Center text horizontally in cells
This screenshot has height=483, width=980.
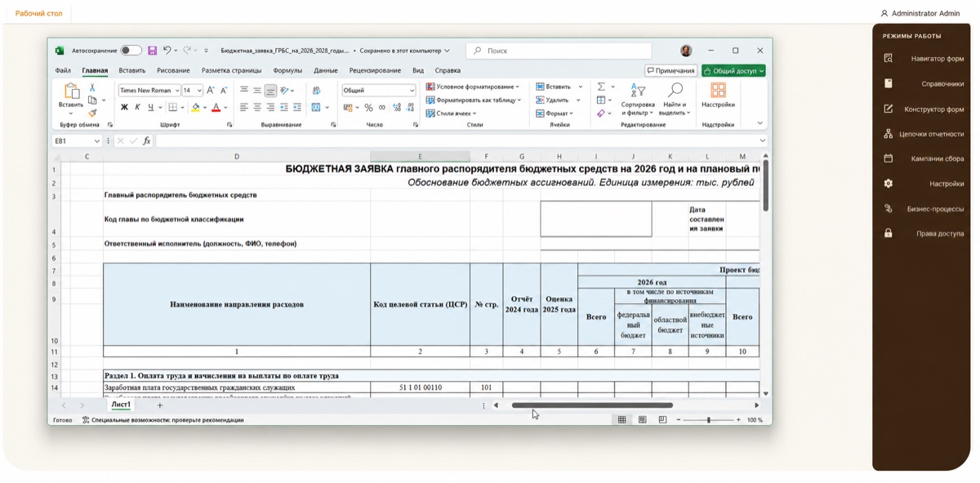(256, 107)
